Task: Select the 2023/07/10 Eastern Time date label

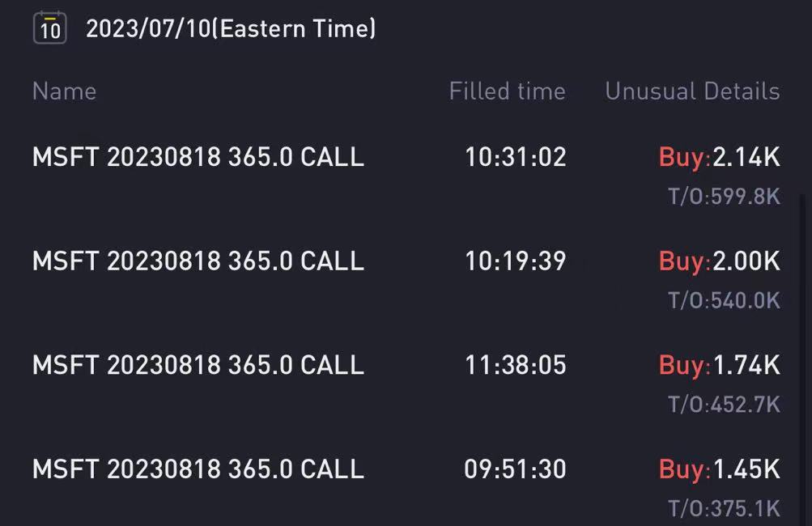Action: [231, 28]
